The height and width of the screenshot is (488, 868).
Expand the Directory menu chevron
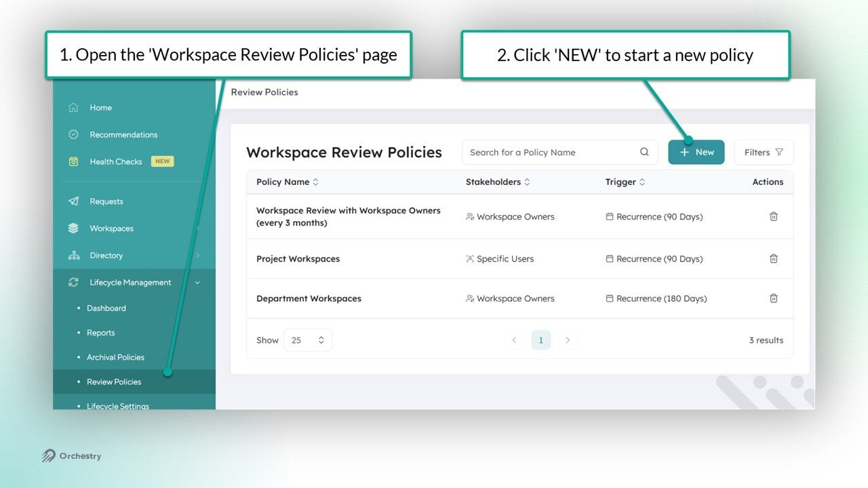point(198,256)
